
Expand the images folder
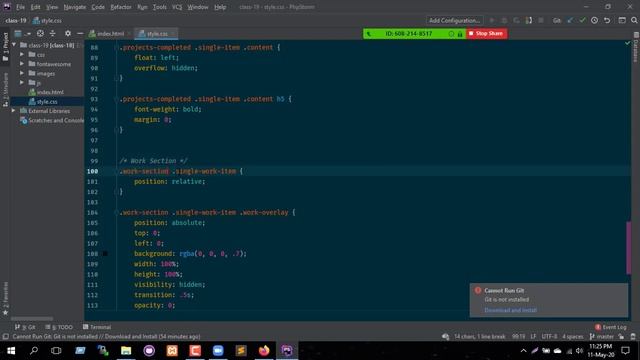[x=22, y=73]
